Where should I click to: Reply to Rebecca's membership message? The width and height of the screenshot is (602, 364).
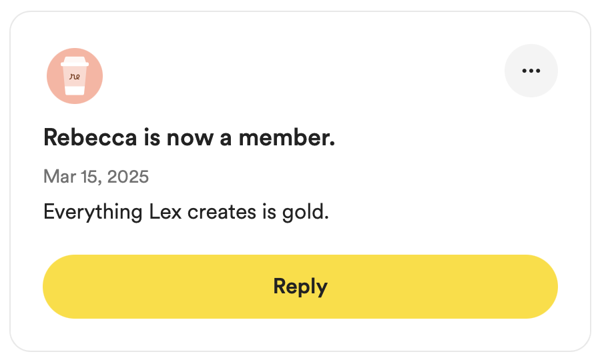300,287
